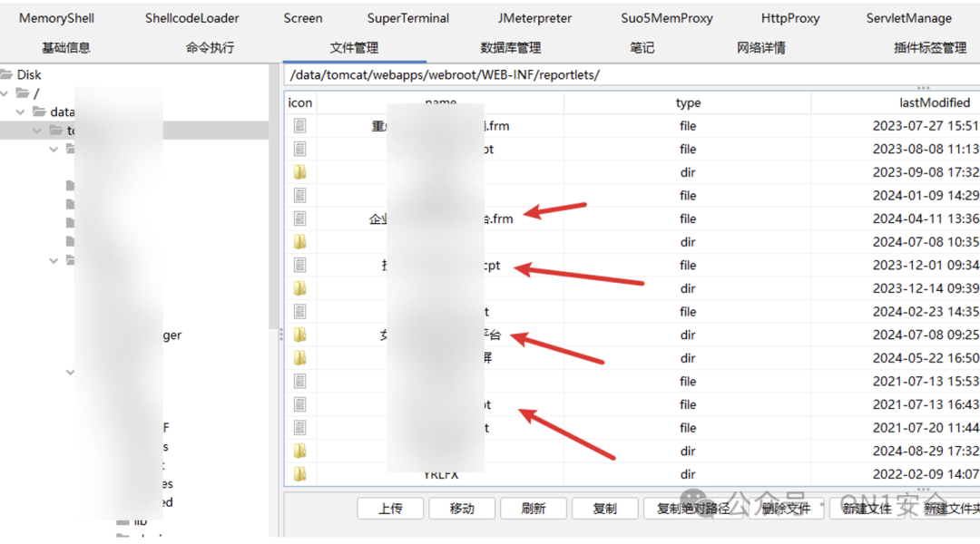The width and height of the screenshot is (980, 544).
Task: Click file icon in 2023-12-01 09:34 row
Action: [300, 265]
